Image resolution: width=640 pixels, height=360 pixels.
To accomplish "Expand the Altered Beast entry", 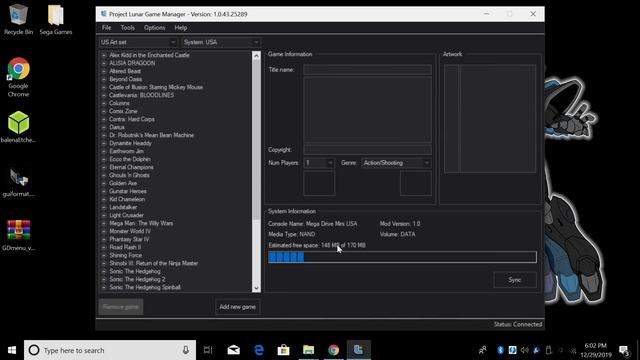I will 104,71.
